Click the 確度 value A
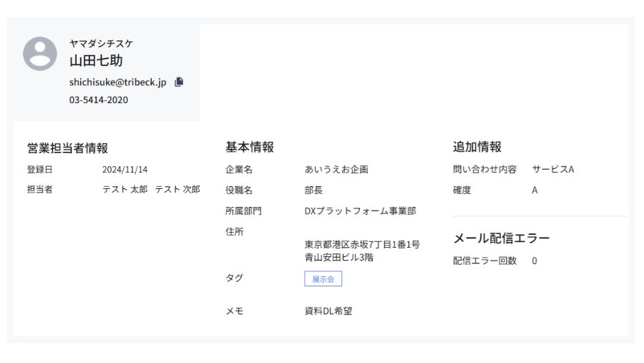Viewport: 644px width, 363px height. pyautogui.click(x=535, y=190)
